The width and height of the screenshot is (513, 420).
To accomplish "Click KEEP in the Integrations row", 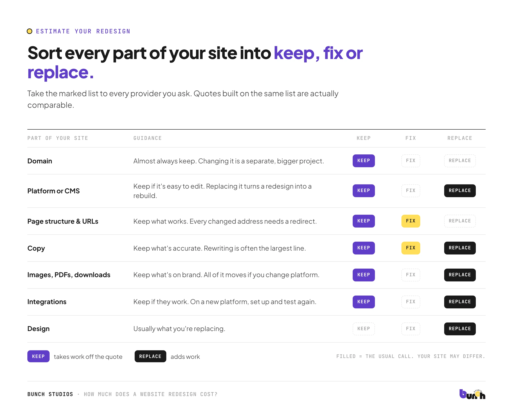I will click(x=364, y=302).
